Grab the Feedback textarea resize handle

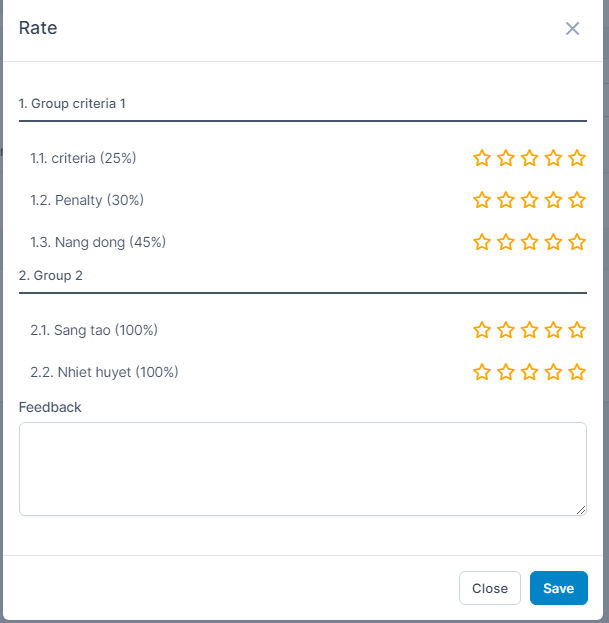[x=581, y=510]
